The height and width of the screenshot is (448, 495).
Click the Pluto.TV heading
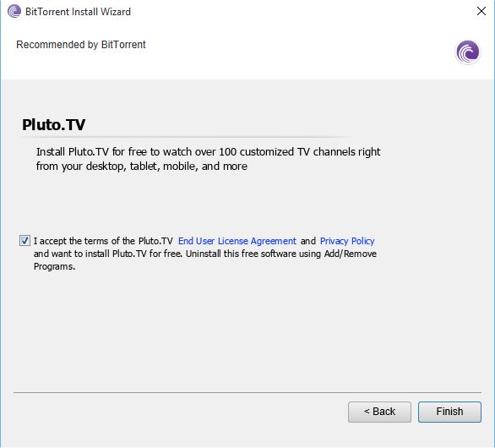53,124
